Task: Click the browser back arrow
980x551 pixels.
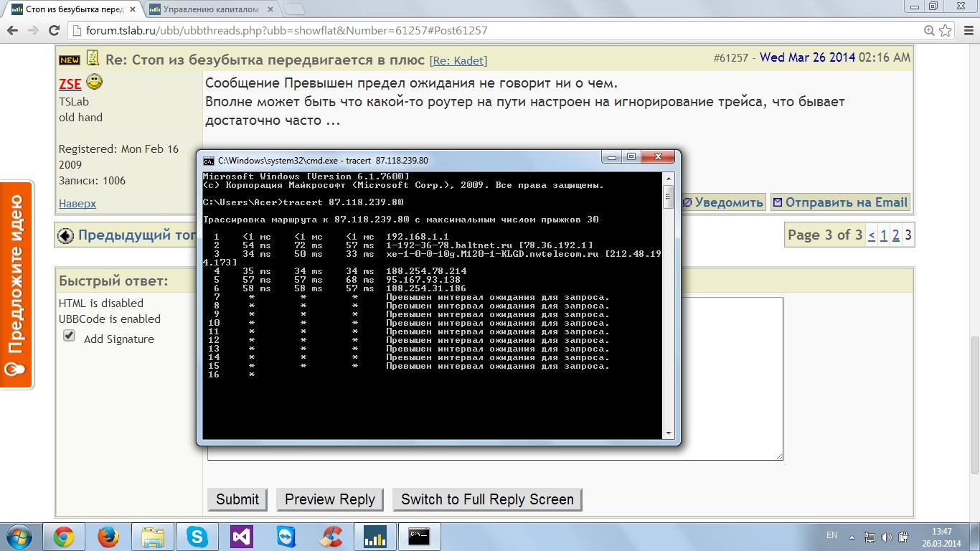Action: pos(12,31)
